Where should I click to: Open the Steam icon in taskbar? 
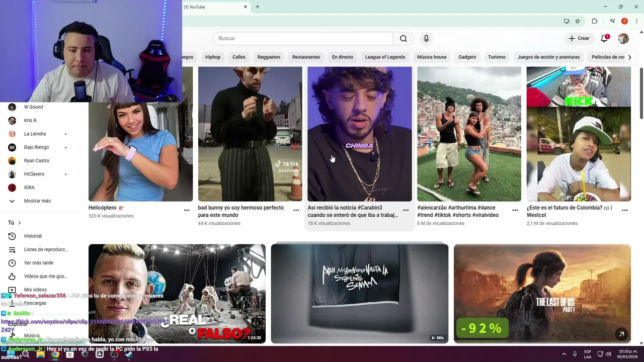point(129,354)
